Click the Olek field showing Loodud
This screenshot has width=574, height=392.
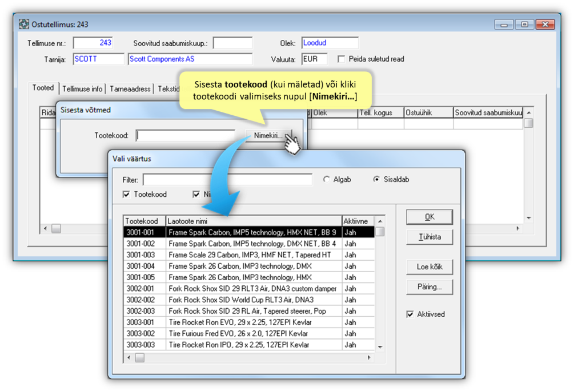330,43
